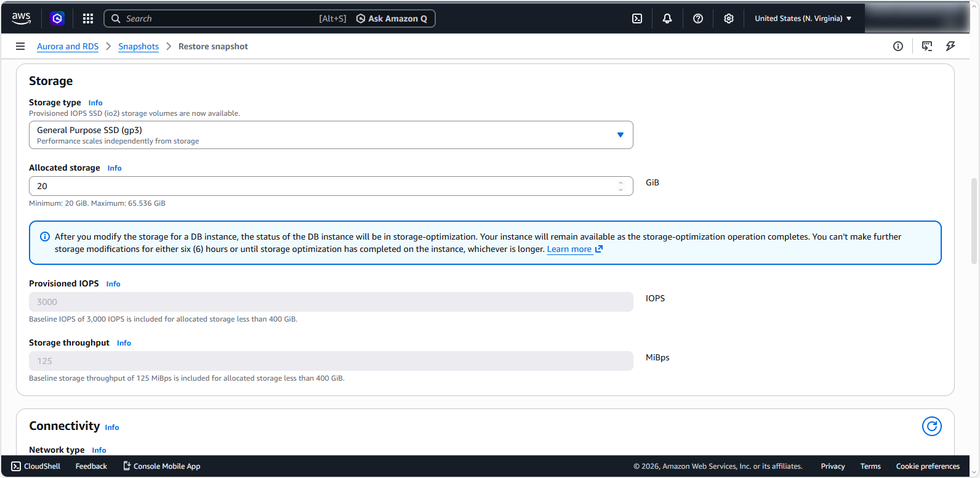Click the "Minimum: 20 GiB. Maximum: 65.536 GiB" hint
Image resolution: width=980 pixels, height=478 pixels.
click(97, 203)
